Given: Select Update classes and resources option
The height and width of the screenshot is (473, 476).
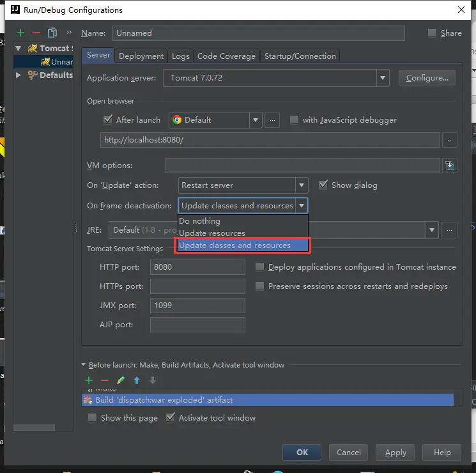Looking at the screenshot, I should [x=243, y=245].
